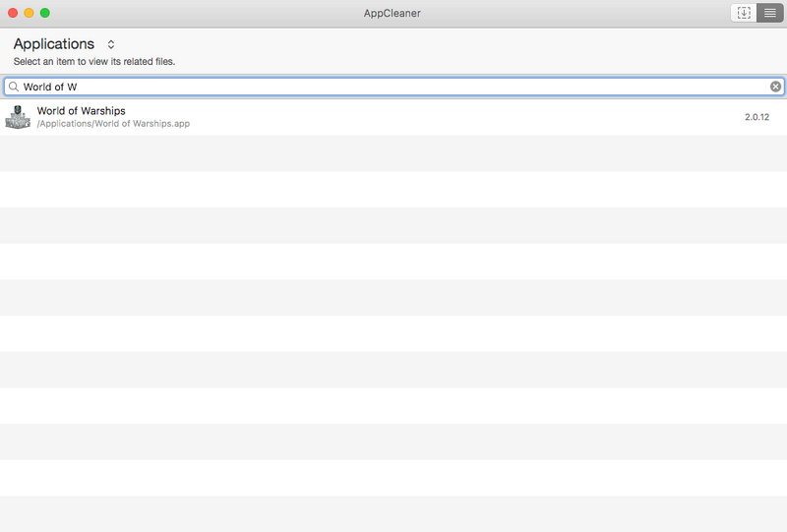The width and height of the screenshot is (787, 532).
Task: Open the Applications category dropdown
Action: [x=64, y=44]
